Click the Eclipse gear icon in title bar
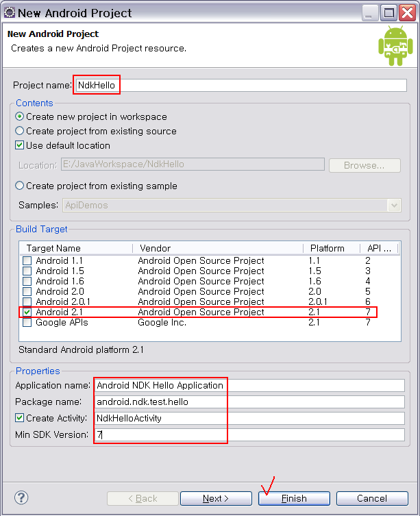Image resolution: width=420 pixels, height=516 pixels. click(x=9, y=13)
